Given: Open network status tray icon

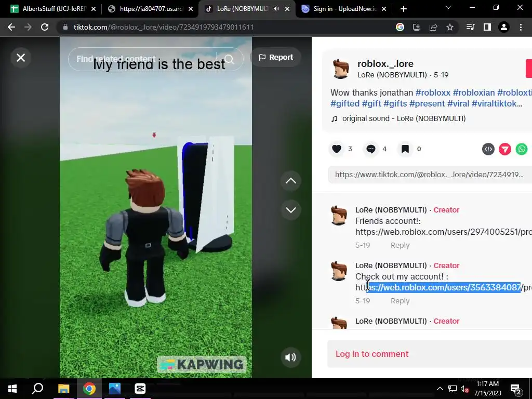Looking at the screenshot, I should 453,389.
